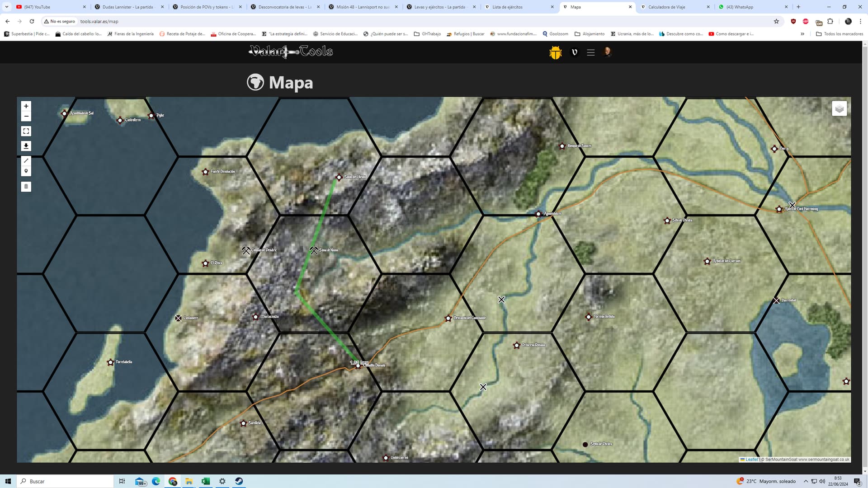The image size is (868, 488).
Task: Open the Goolzoom bookmark
Action: tap(555, 34)
